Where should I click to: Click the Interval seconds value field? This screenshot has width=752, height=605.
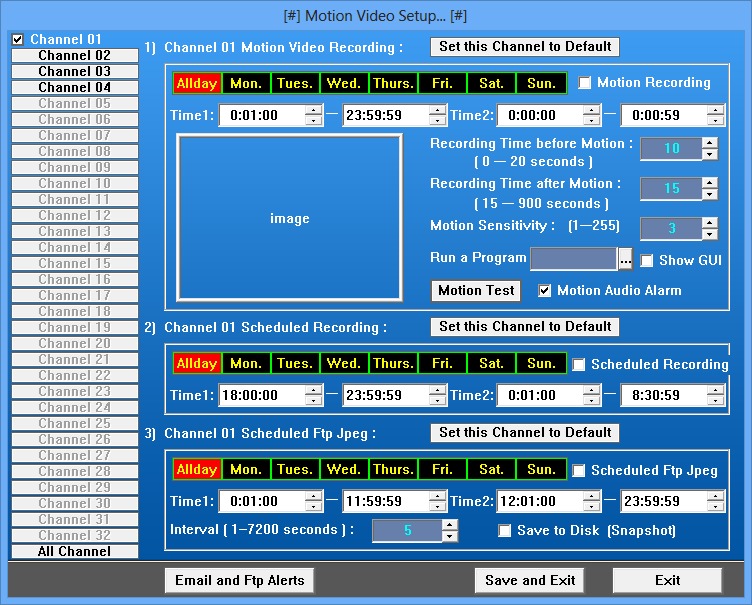pos(407,531)
